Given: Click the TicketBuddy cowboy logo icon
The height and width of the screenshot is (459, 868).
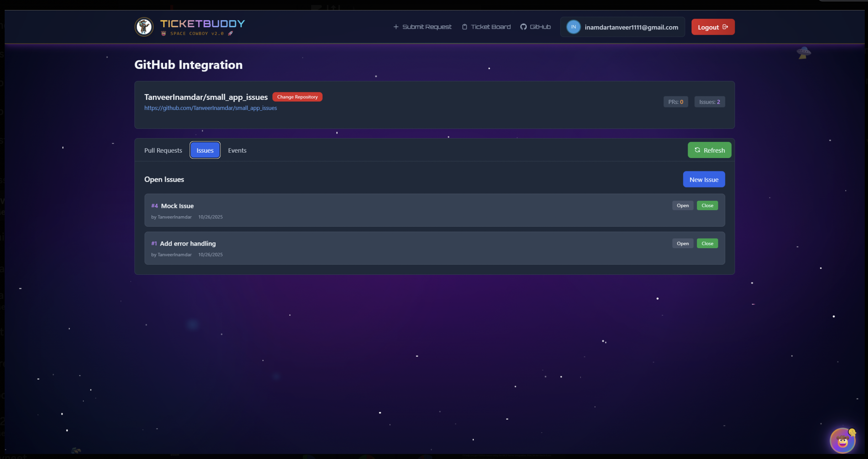Looking at the screenshot, I should click(144, 27).
